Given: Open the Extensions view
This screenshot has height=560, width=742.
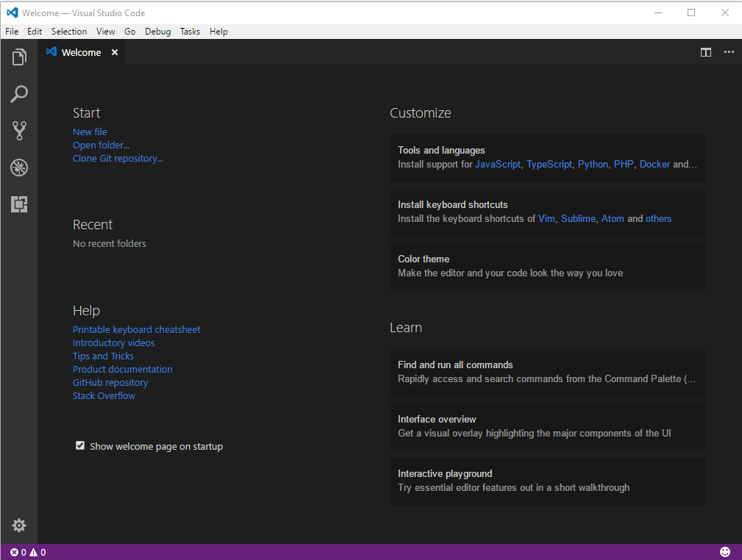Looking at the screenshot, I should [x=18, y=204].
